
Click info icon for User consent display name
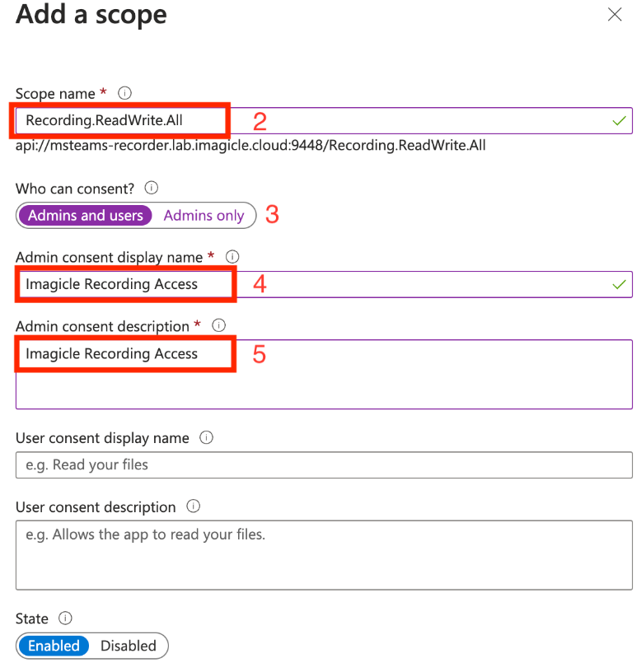pos(207,438)
